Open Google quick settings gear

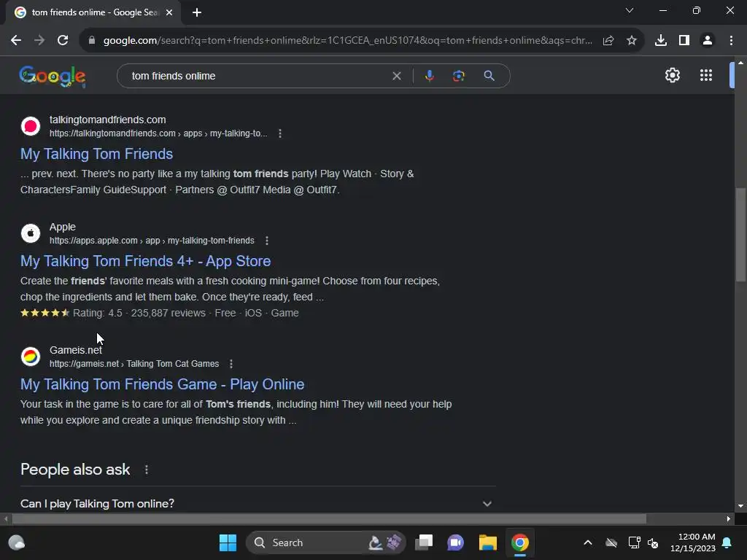click(x=672, y=75)
